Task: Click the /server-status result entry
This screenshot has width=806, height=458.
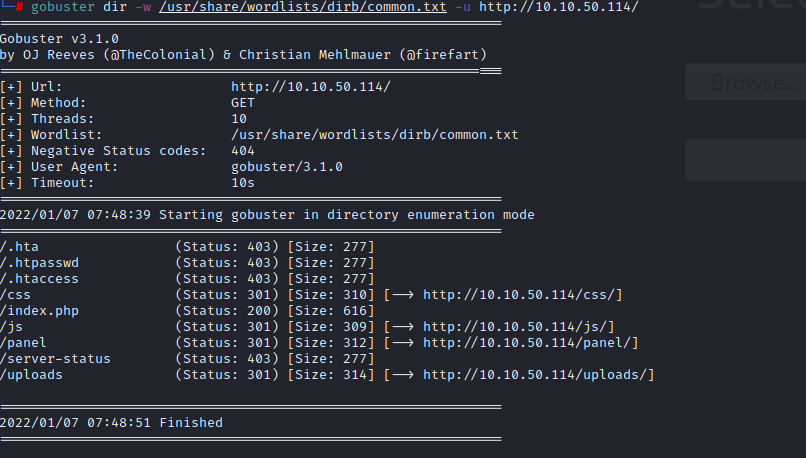Action: [56, 359]
